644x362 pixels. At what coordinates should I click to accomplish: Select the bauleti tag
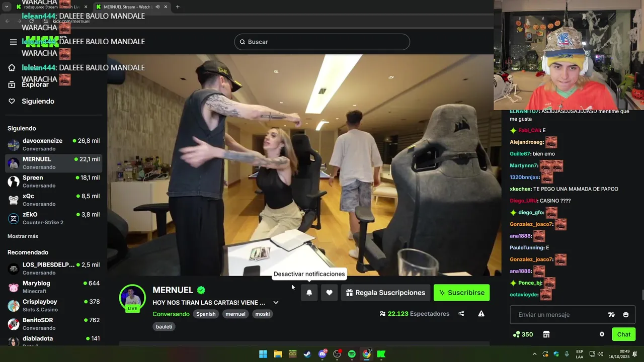point(164,327)
